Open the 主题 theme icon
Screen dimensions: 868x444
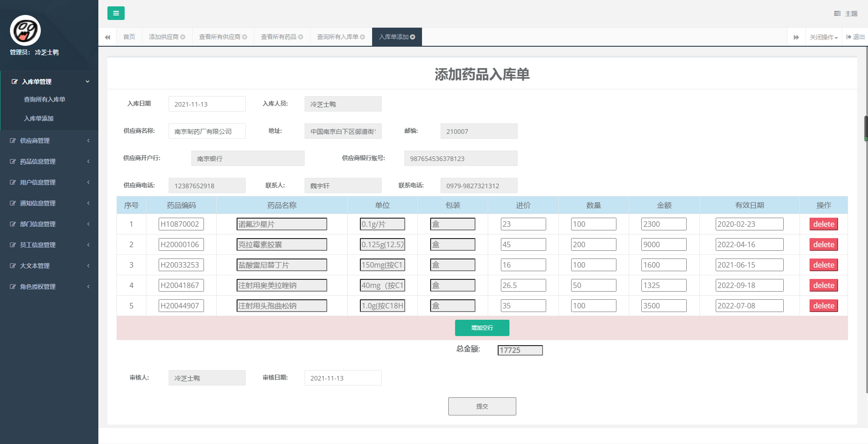click(837, 14)
